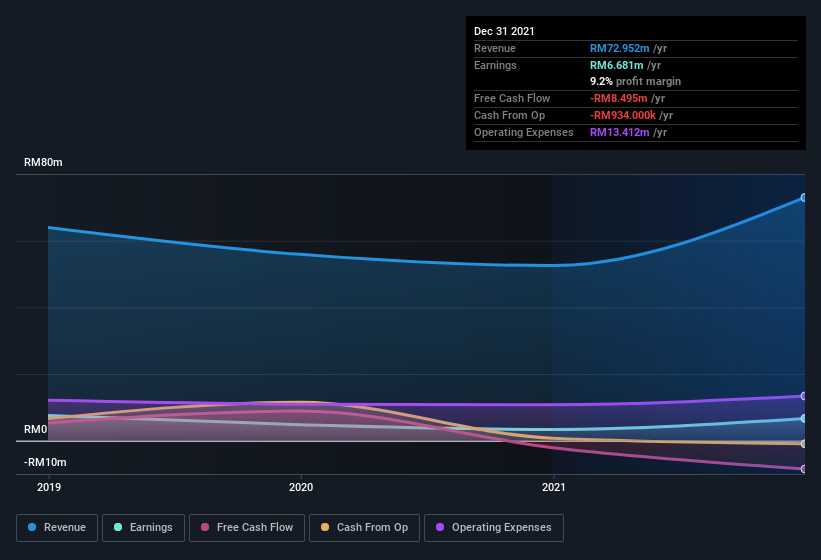821x560 pixels.
Task: Toggle the Revenue legend button
Action: click(57, 528)
